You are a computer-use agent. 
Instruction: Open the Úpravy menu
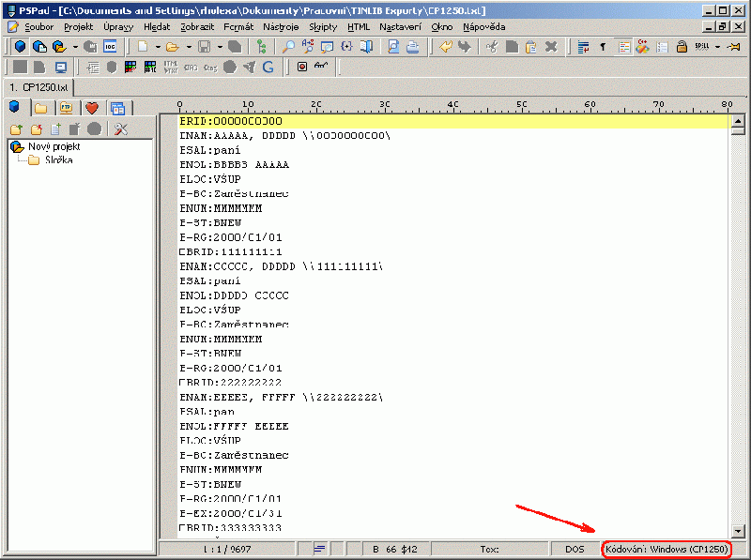point(118,27)
